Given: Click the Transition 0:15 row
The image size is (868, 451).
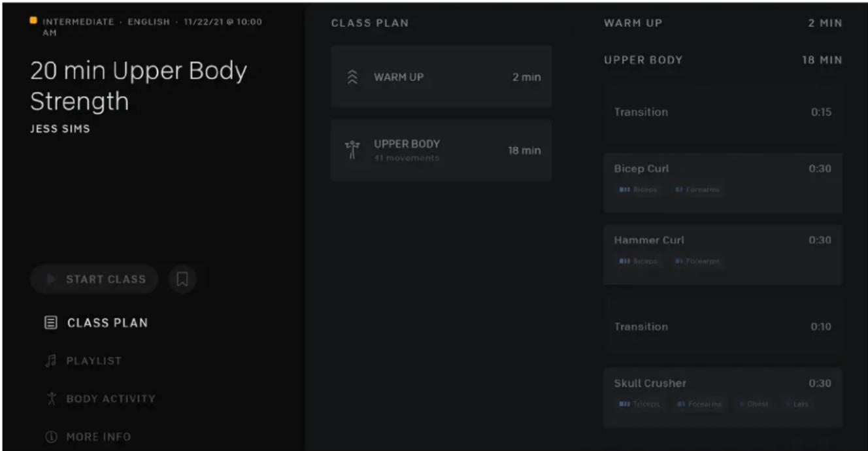Looking at the screenshot, I should click(723, 112).
